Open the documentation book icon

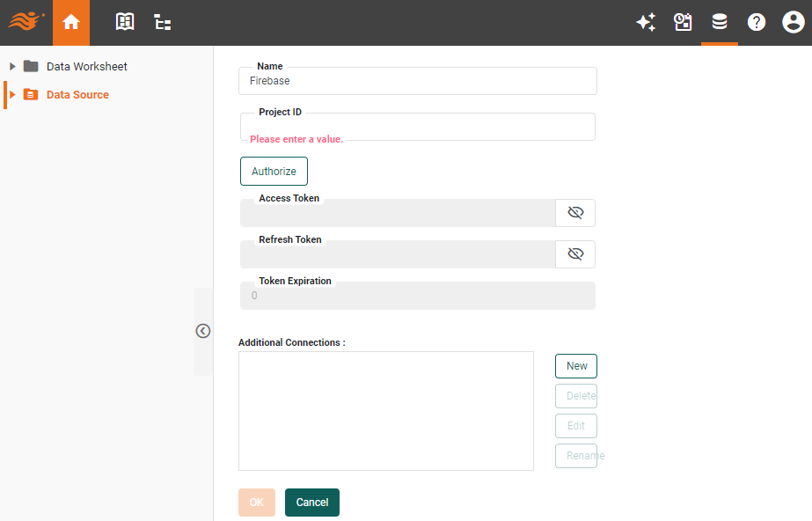pos(124,22)
